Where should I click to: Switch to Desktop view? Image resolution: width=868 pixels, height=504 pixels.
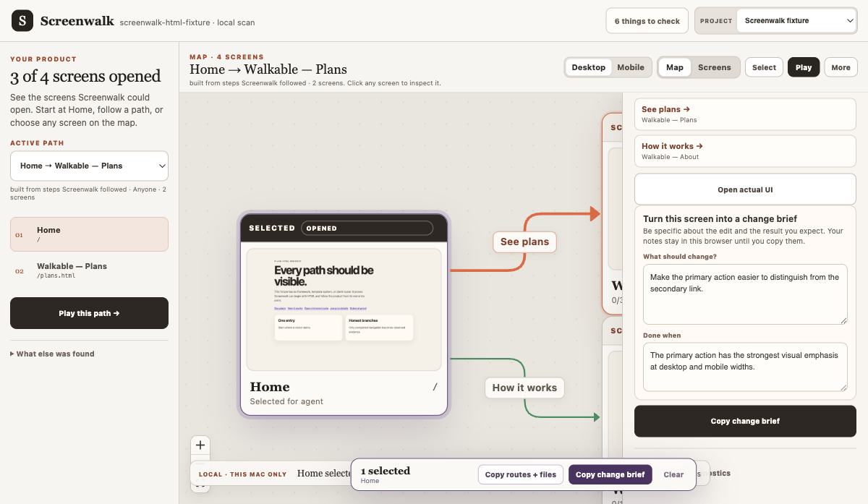[x=588, y=67]
